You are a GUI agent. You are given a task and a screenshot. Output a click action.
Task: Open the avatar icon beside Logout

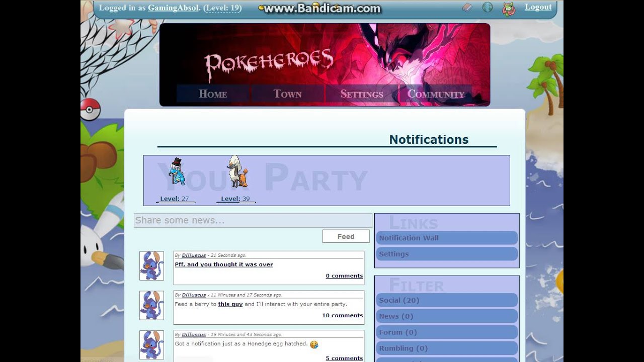point(509,9)
